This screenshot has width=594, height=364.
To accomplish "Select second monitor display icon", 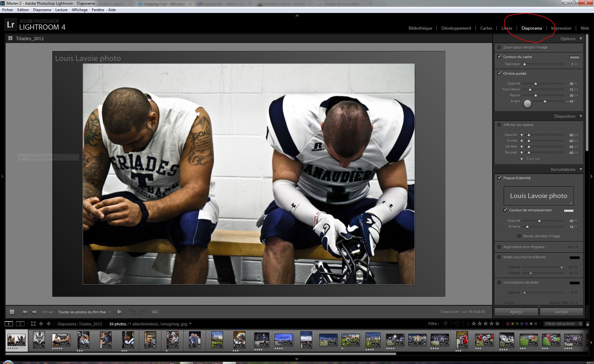I will 20,324.
